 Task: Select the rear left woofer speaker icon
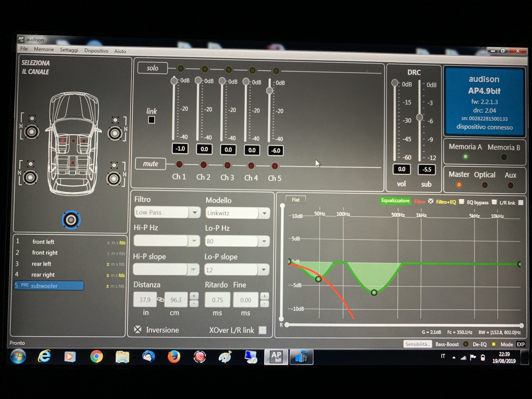(30, 177)
